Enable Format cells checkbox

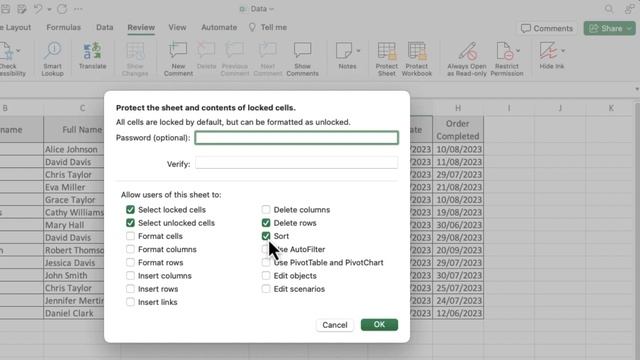point(130,236)
